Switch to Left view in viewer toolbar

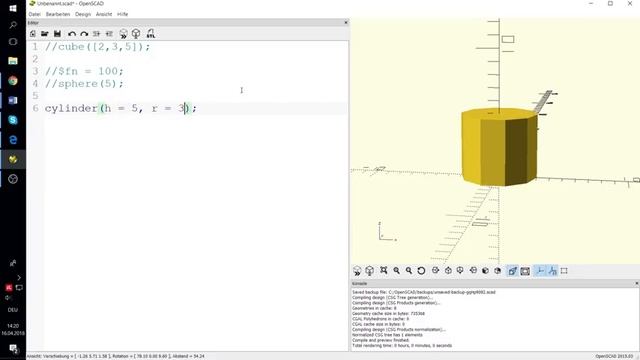click(x=473, y=271)
